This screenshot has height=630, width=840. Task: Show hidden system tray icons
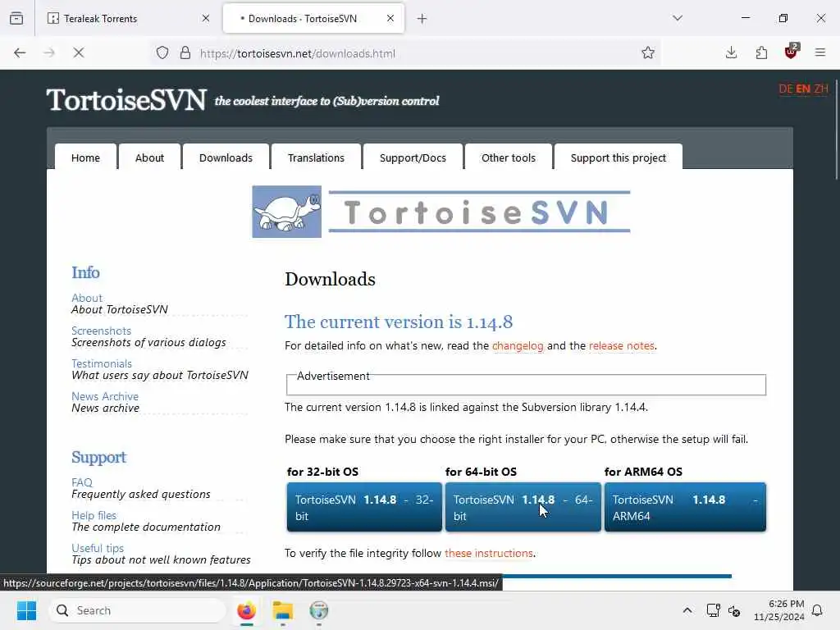pos(687,610)
